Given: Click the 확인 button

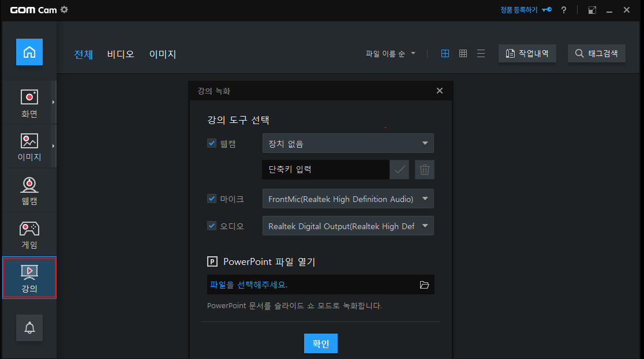Looking at the screenshot, I should point(321,343).
